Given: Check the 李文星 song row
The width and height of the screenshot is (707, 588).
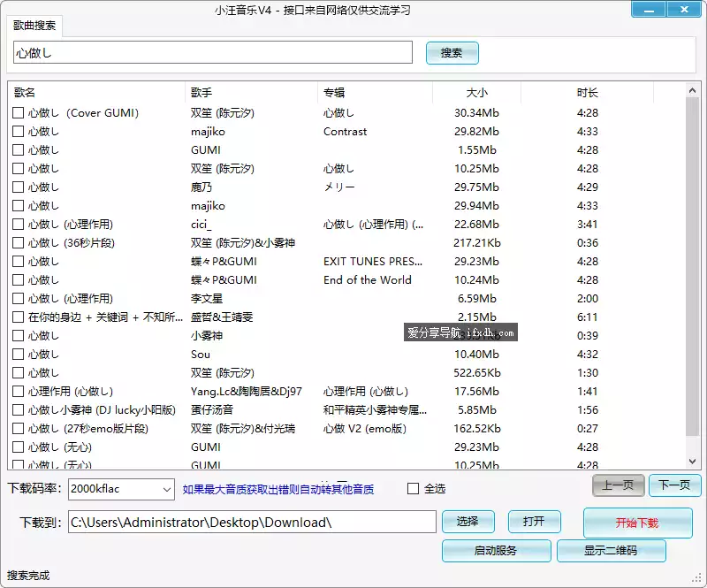Looking at the screenshot, I should pos(18,298).
